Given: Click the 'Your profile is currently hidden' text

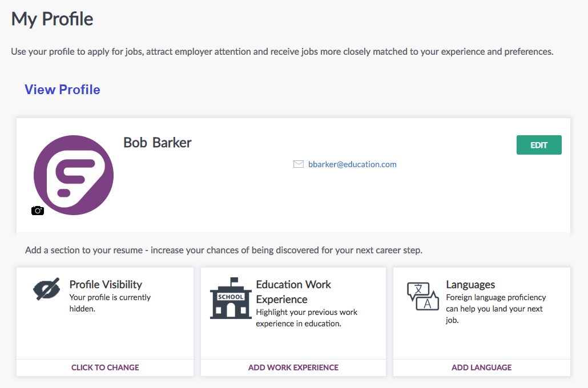Looking at the screenshot, I should [110, 303].
